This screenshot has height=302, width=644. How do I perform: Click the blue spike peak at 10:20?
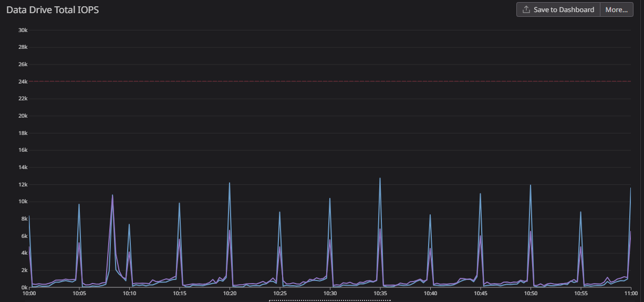(230, 183)
